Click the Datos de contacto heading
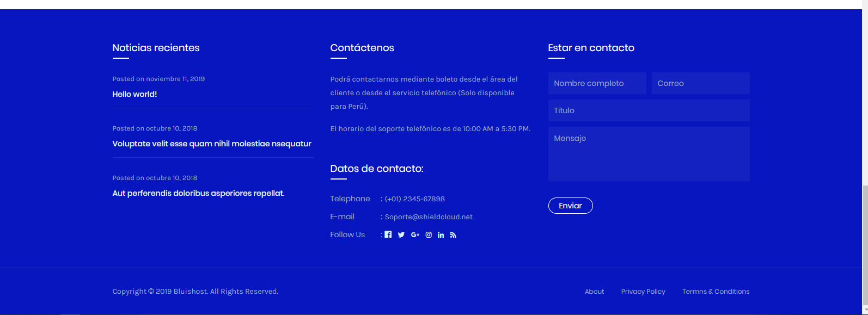 pyautogui.click(x=377, y=169)
